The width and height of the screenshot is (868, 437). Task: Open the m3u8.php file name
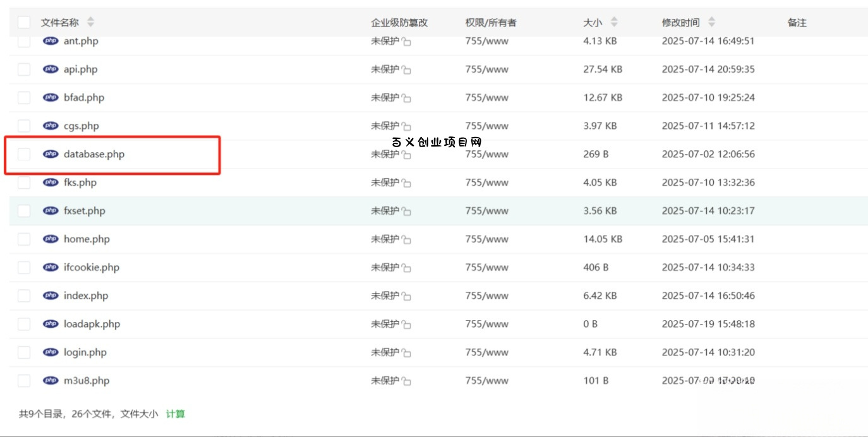pos(87,381)
